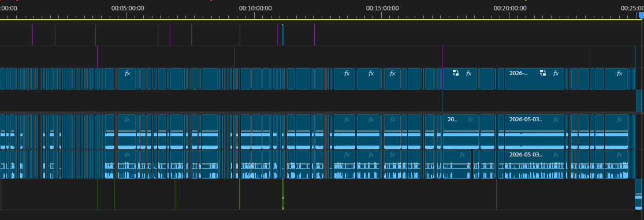Screen dimensions: 644x220
Task: Click the blue playhead handle on the ruler
Action: point(642,15)
